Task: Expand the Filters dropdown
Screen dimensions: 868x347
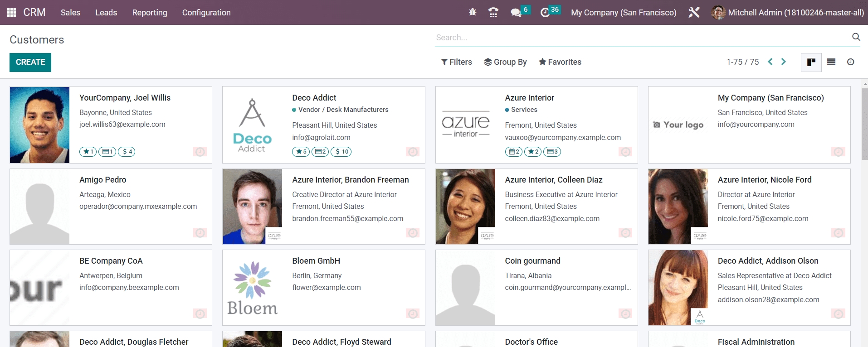Action: point(456,62)
